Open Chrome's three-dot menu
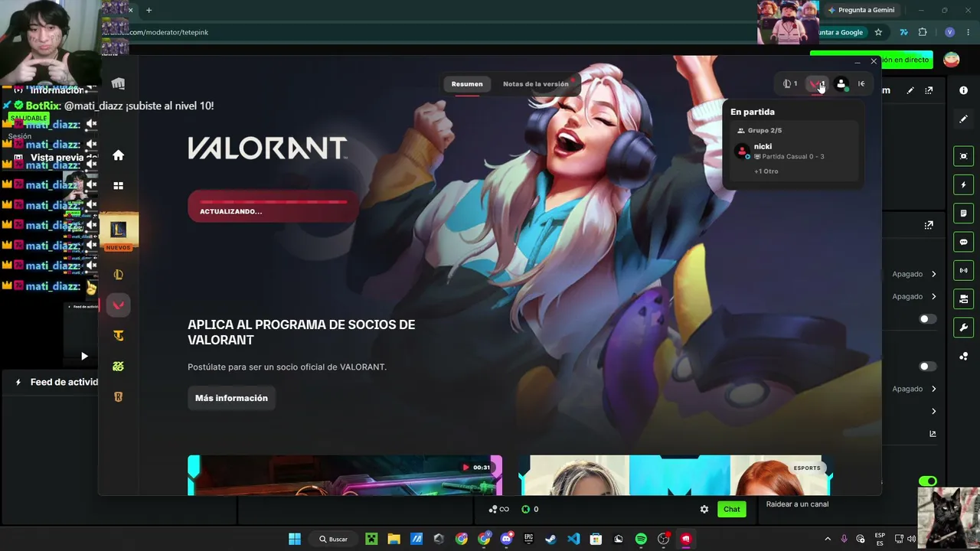Image resolution: width=980 pixels, height=551 pixels. pos(968,32)
